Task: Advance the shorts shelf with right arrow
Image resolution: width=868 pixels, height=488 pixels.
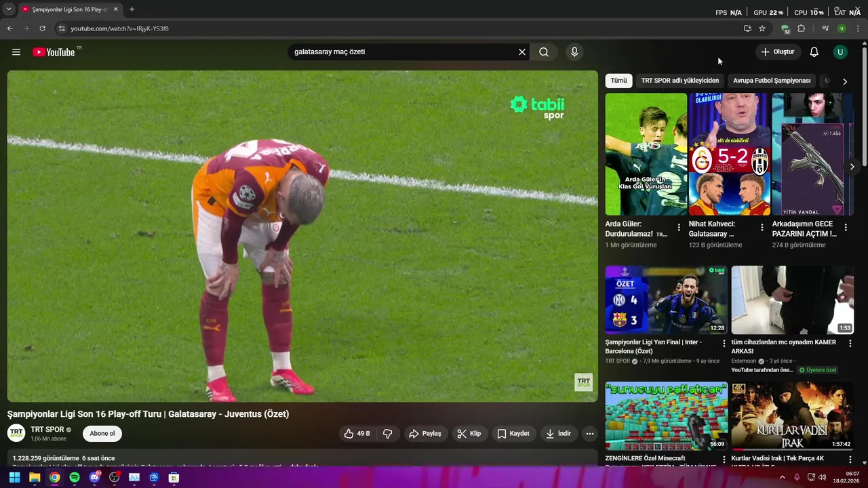Action: tap(852, 167)
